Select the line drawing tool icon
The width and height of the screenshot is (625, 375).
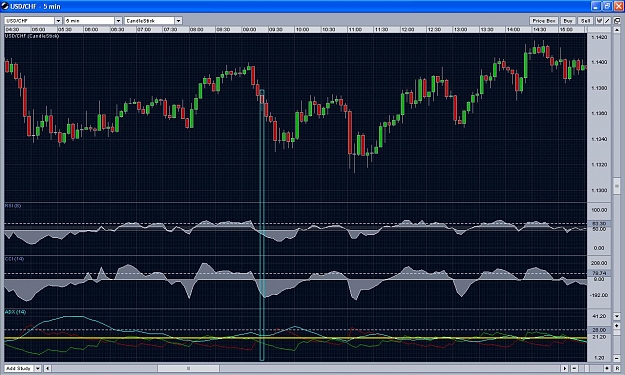607,21
